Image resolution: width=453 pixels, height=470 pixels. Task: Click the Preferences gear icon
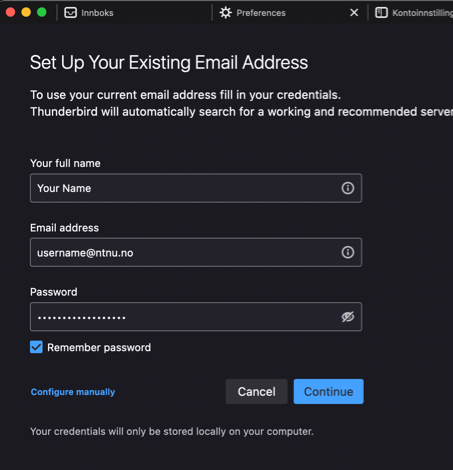click(x=226, y=13)
